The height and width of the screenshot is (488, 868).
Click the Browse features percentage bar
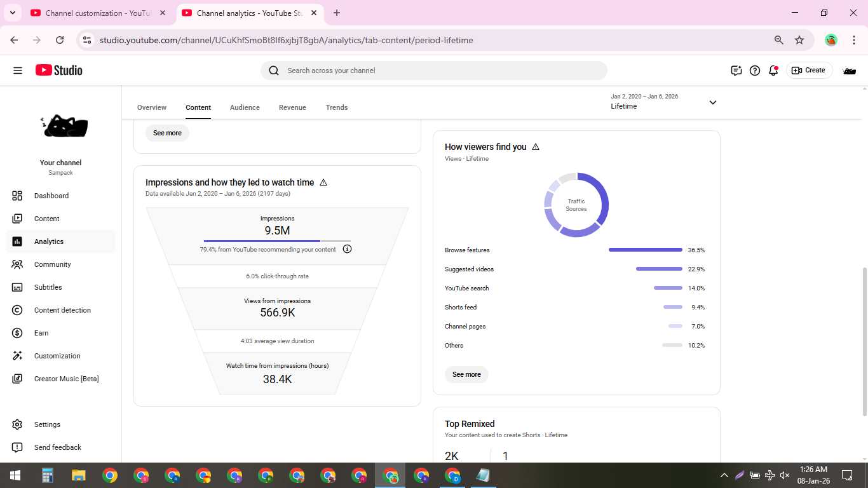tap(645, 250)
